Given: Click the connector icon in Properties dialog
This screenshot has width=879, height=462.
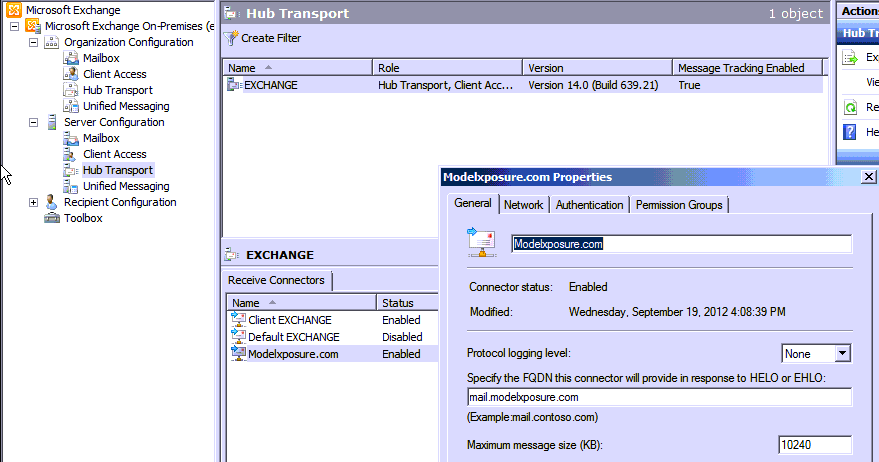Looking at the screenshot, I should 482,242.
